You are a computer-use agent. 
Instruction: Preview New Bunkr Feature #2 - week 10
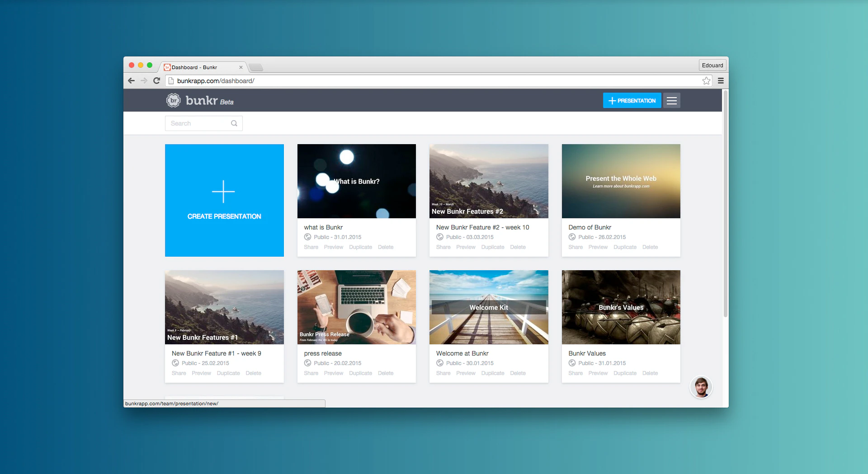tap(466, 247)
